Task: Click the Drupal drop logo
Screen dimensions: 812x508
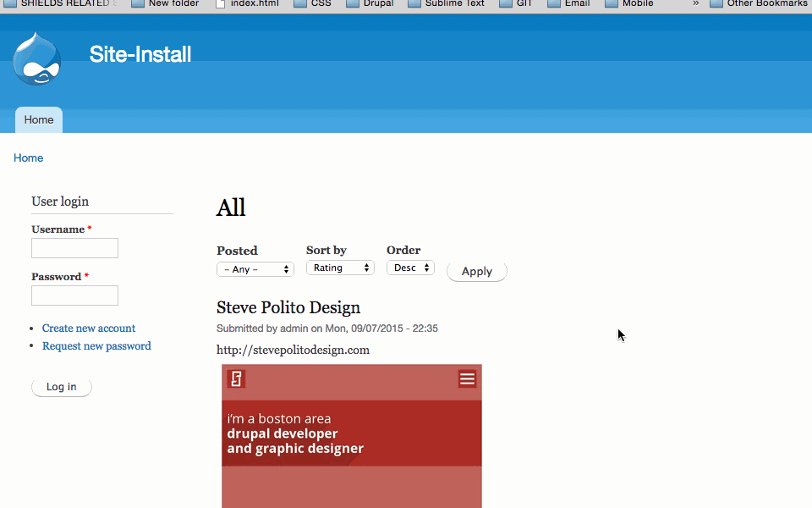Action: [36, 58]
